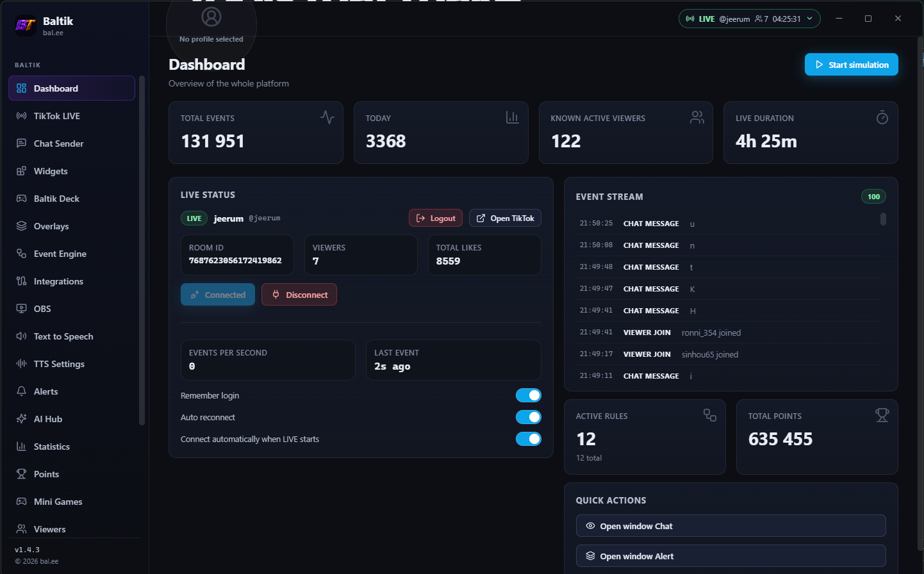Click the eye icon on Open window Chat
This screenshot has height=574, width=924.
[x=590, y=526]
